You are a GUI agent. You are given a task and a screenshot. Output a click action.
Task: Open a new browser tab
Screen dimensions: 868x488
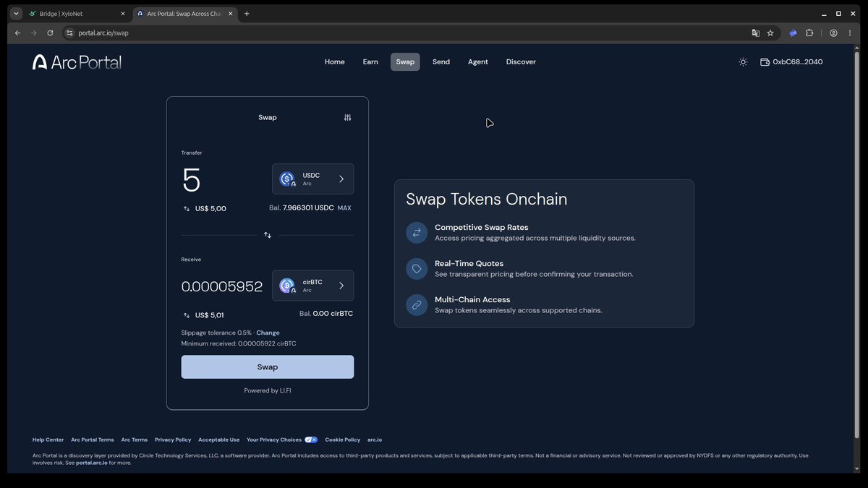pos(247,14)
